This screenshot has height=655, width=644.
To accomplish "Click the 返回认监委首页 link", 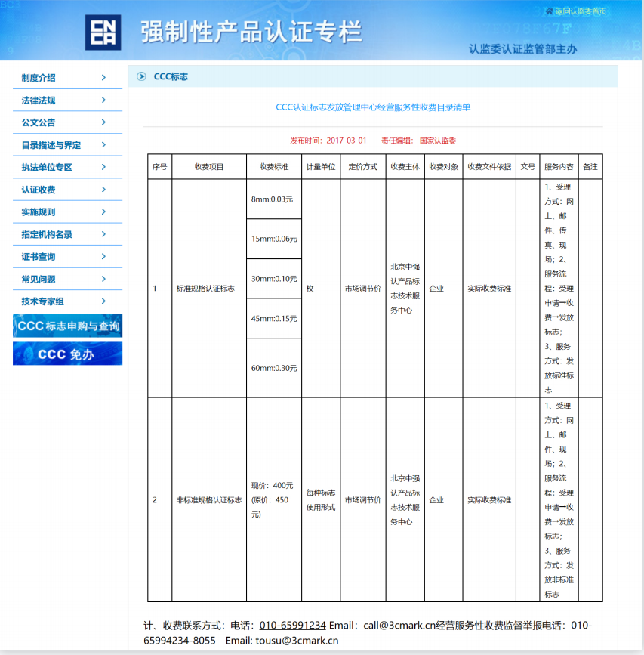I will pyautogui.click(x=580, y=11).
